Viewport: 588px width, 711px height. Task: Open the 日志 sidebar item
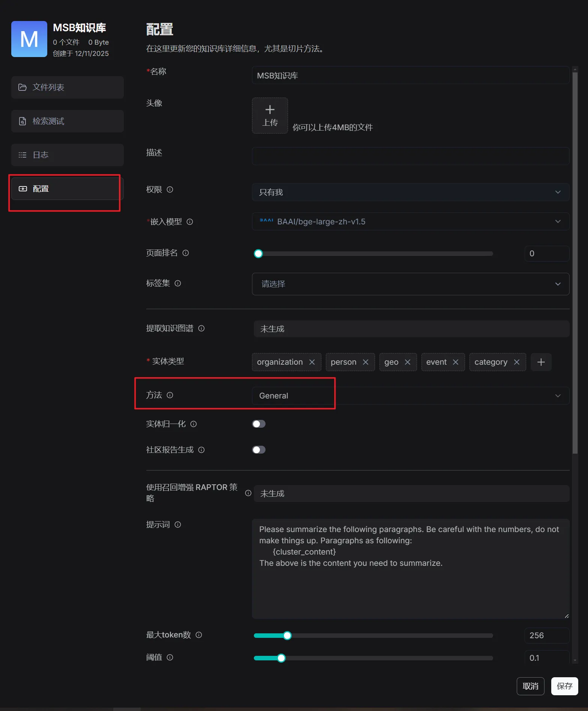67,155
